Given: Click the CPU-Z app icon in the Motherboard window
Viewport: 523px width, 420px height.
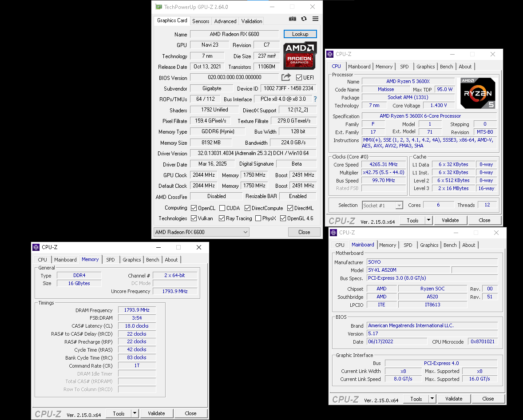Looking at the screenshot, I should (333, 233).
